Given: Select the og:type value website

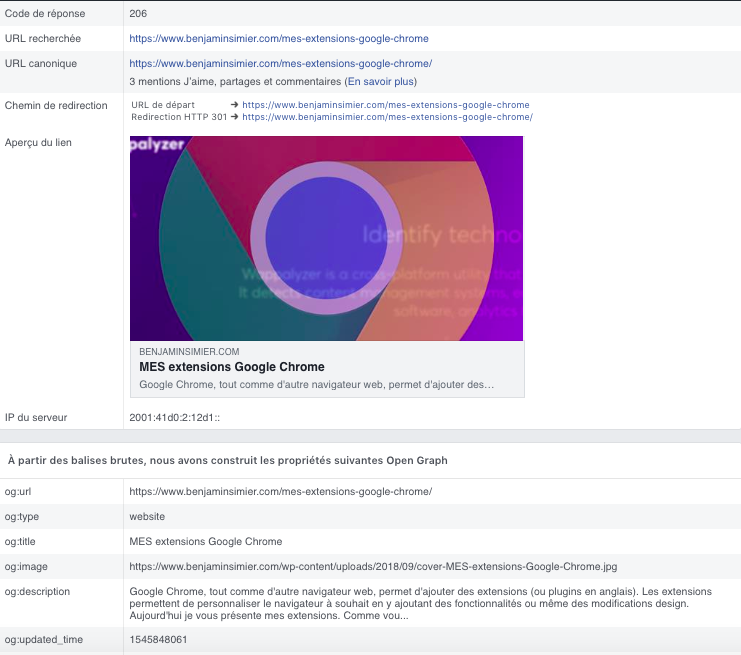Looking at the screenshot, I should pos(147,517).
